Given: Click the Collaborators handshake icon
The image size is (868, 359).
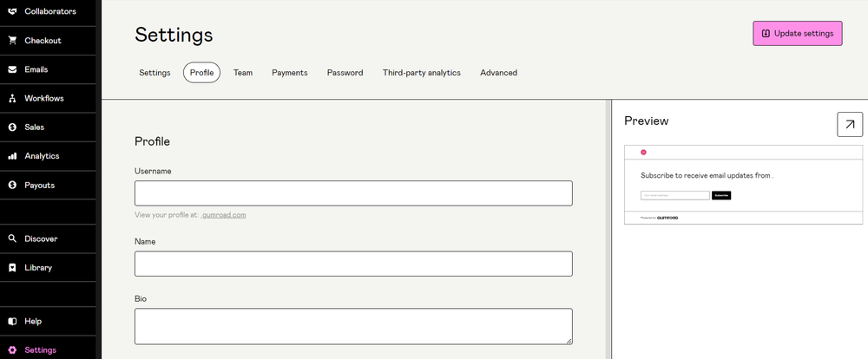Looking at the screenshot, I should 12,11.
